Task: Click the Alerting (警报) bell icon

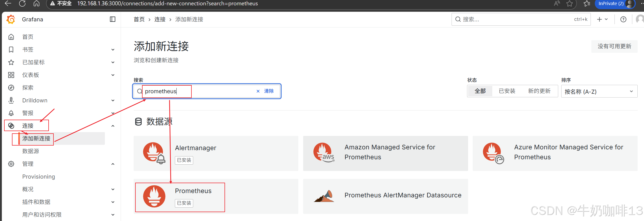Action: [11, 113]
